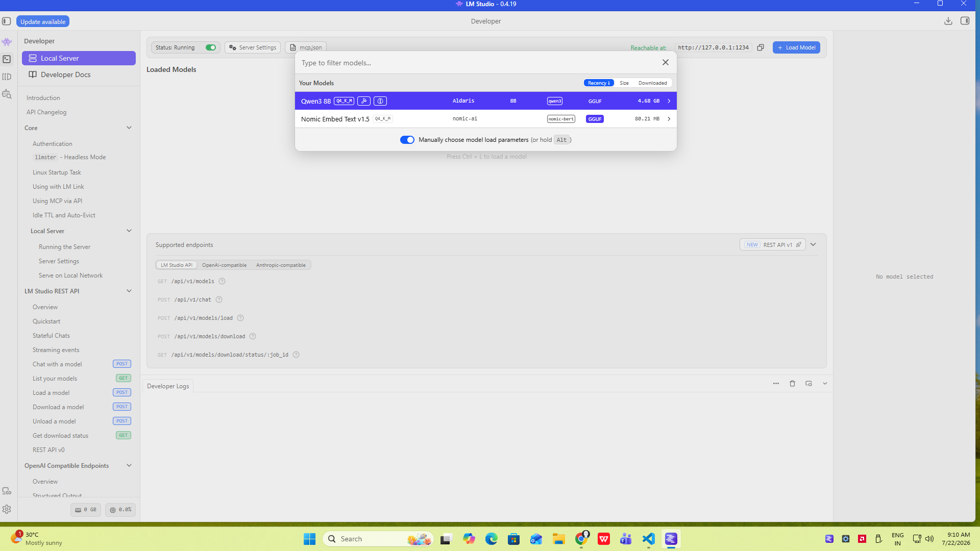Close the model picker dialog
The width and height of the screenshot is (980, 551).
(x=666, y=62)
